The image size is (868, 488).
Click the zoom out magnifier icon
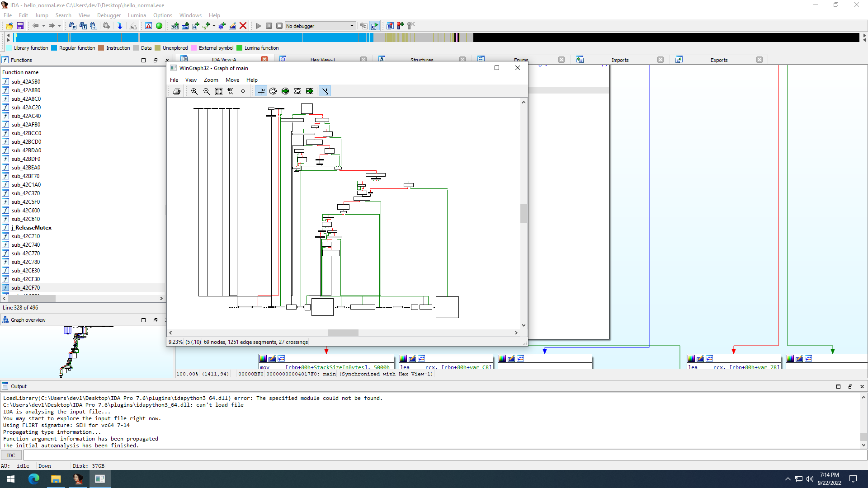[207, 91]
